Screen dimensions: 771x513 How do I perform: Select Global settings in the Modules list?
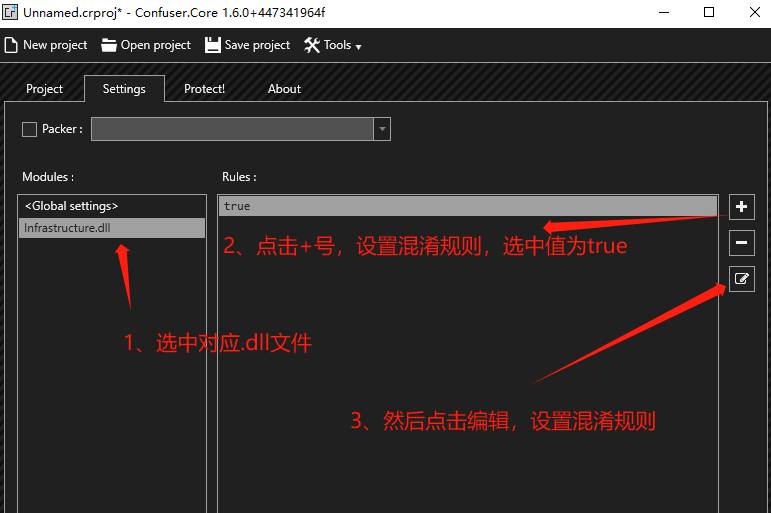72,206
